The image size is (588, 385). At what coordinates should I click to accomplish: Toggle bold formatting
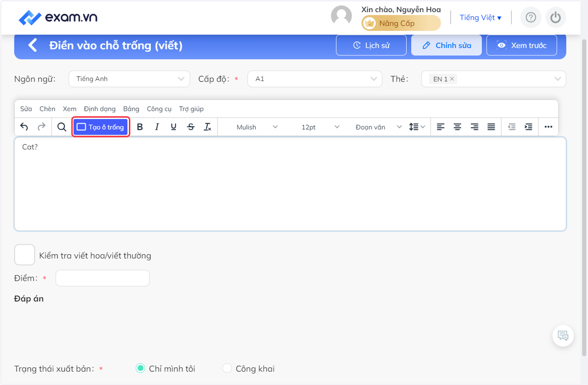click(x=140, y=127)
